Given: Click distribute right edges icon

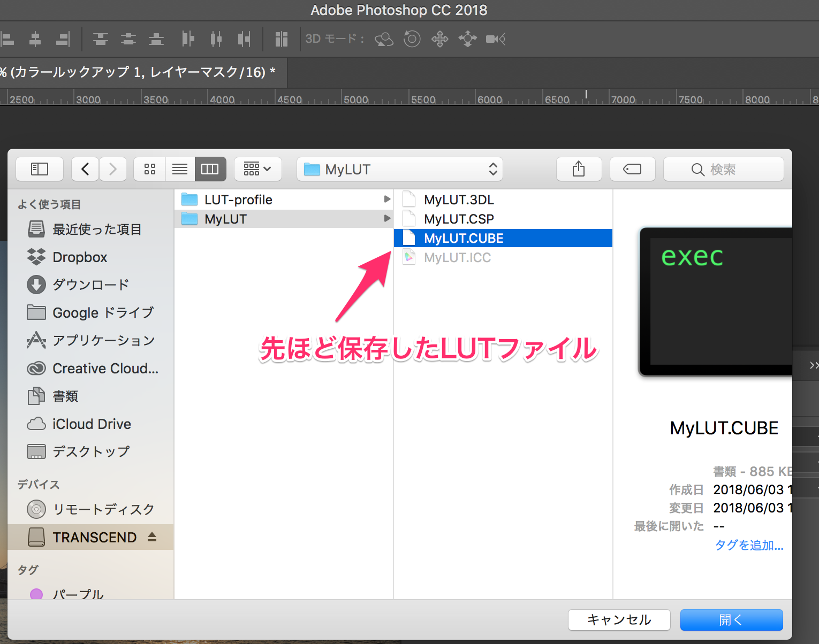Looking at the screenshot, I should pyautogui.click(x=244, y=39).
